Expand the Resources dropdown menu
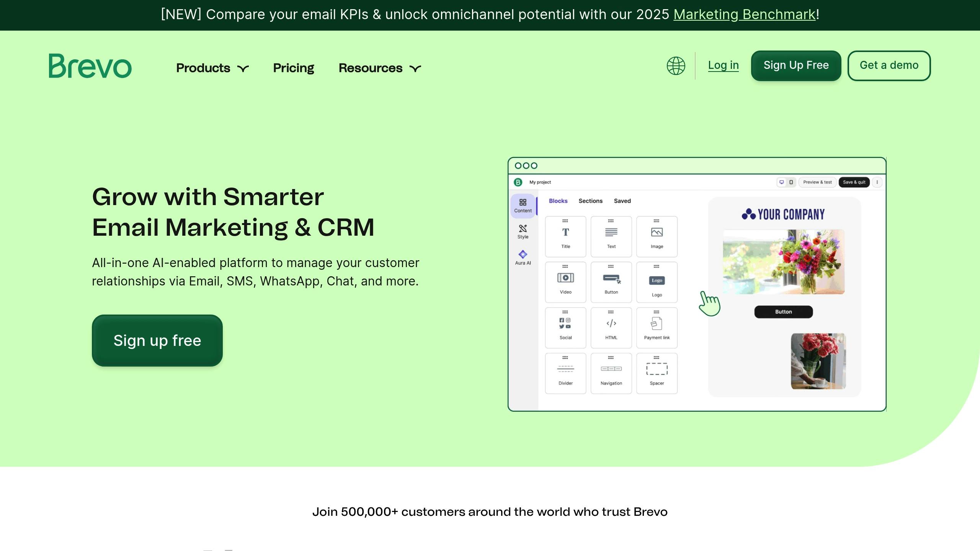Screen dimensions: 980x551 click(380, 68)
